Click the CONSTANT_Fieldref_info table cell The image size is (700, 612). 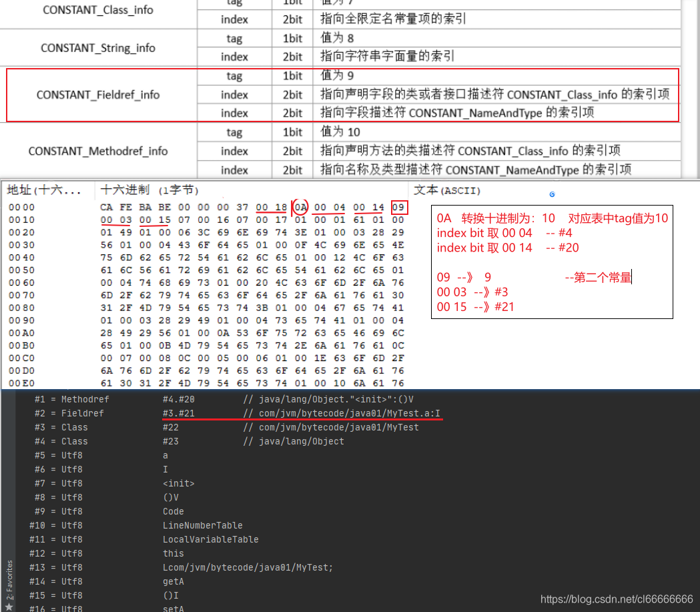[x=98, y=95]
